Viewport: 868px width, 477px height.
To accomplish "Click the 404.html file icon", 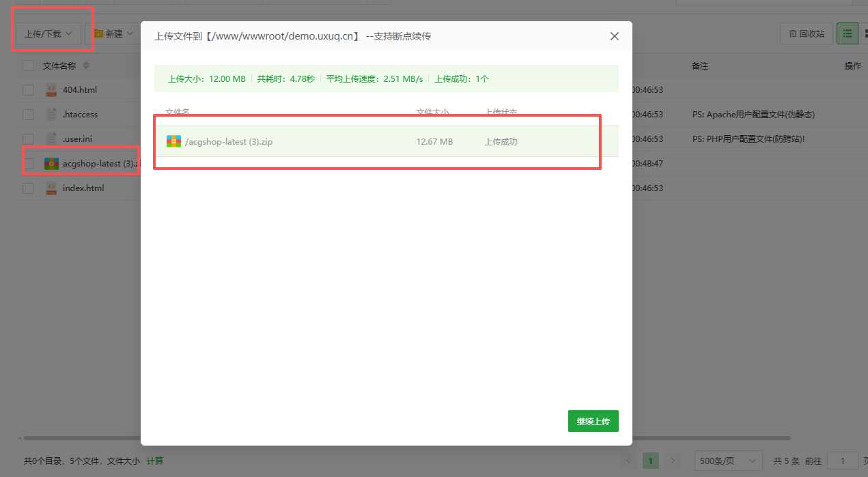I will (x=52, y=90).
